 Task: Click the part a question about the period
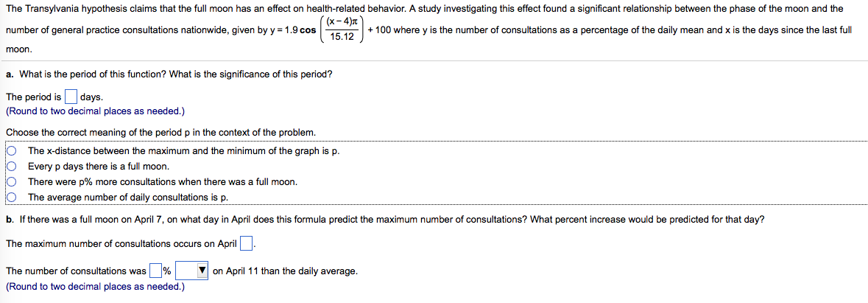pyautogui.click(x=169, y=74)
